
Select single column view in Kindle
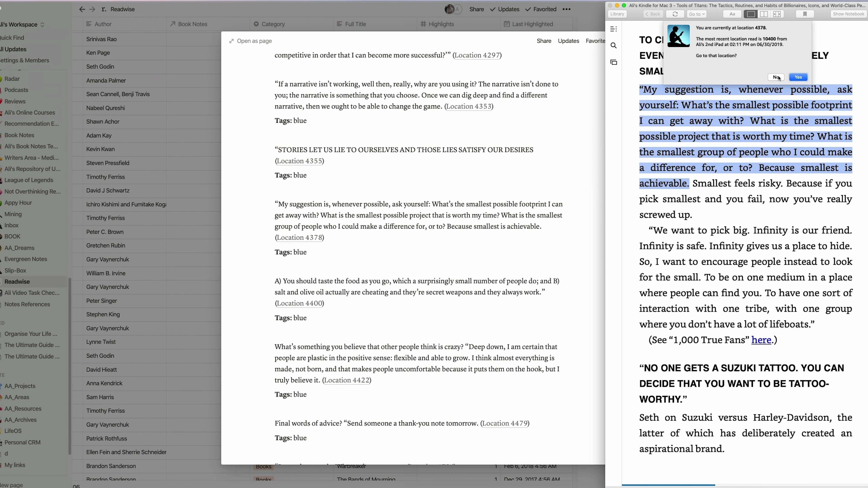click(x=751, y=14)
